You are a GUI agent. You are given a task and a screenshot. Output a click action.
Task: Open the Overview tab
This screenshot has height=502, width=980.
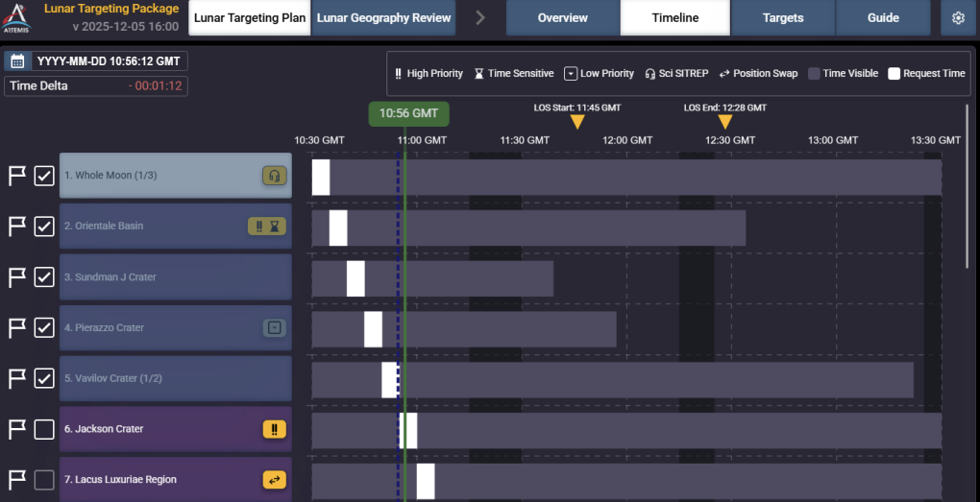(x=563, y=18)
